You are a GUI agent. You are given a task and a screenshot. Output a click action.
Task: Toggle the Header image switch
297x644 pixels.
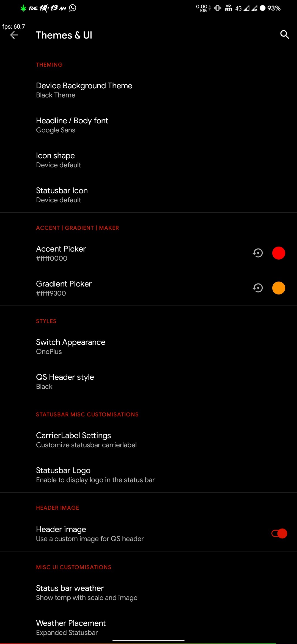click(279, 534)
